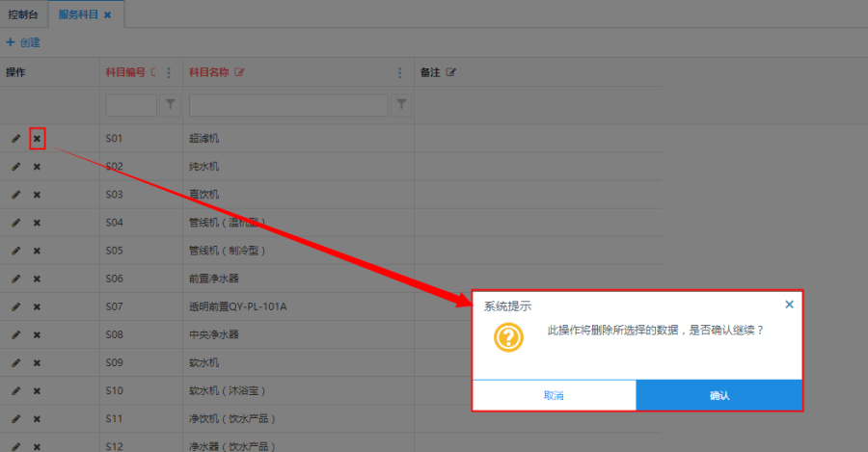868x452 pixels.
Task: Open the 科目编号 column options menu
Action: (x=170, y=72)
